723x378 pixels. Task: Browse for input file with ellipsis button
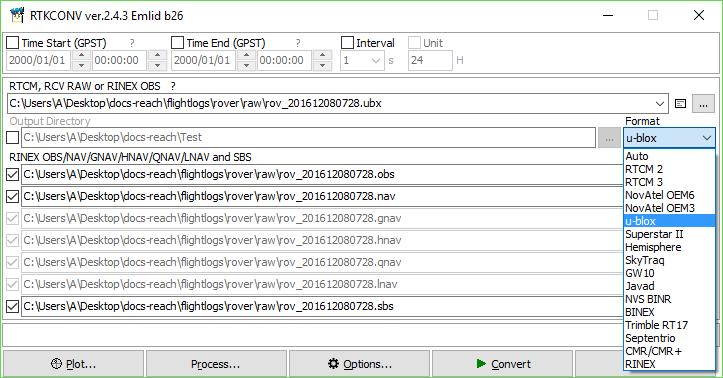pos(703,104)
